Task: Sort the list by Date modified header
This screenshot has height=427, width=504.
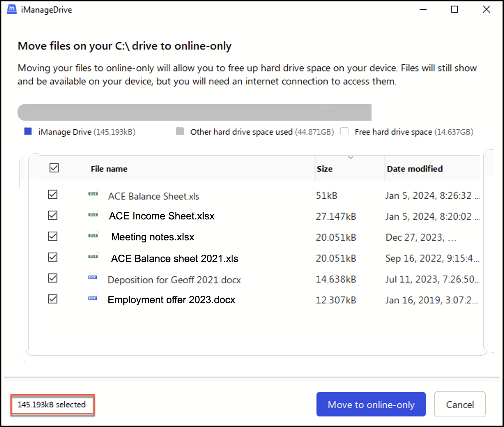Action: tap(414, 169)
